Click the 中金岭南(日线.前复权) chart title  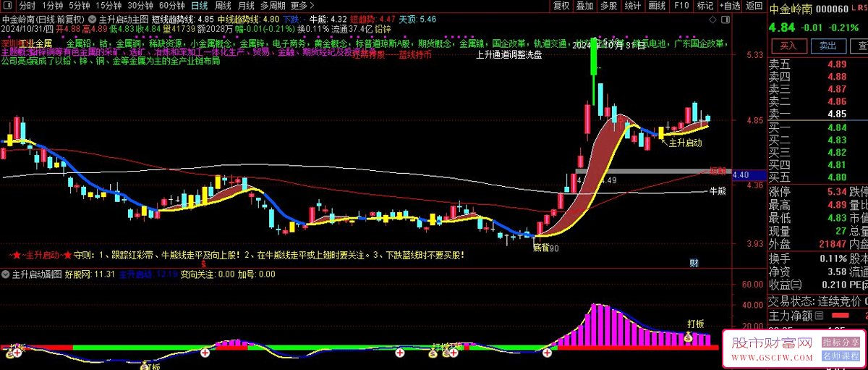pyautogui.click(x=45, y=18)
